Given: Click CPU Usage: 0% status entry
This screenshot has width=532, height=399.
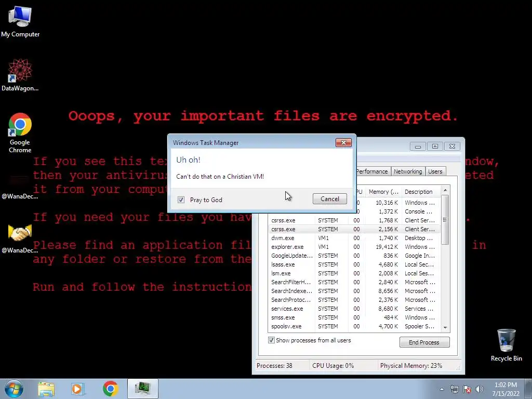Looking at the screenshot, I should 333,365.
